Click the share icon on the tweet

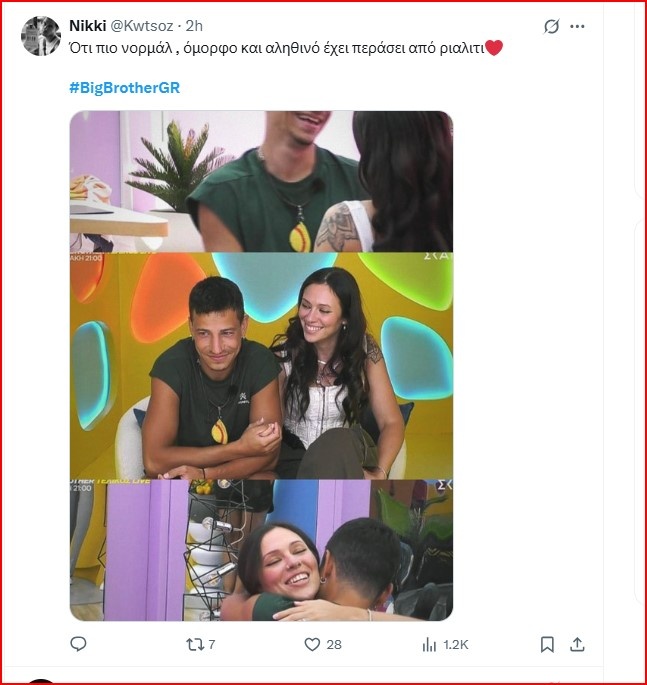(x=579, y=645)
